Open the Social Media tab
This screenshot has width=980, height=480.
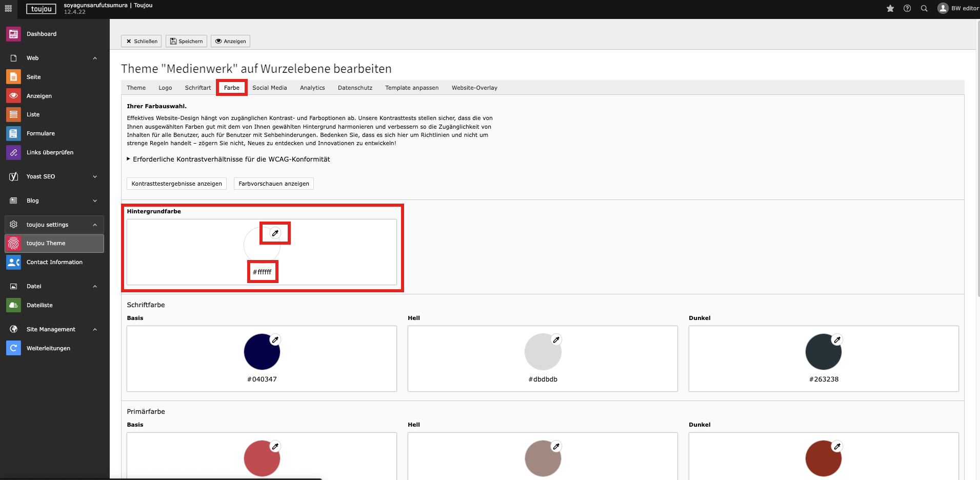[269, 88]
